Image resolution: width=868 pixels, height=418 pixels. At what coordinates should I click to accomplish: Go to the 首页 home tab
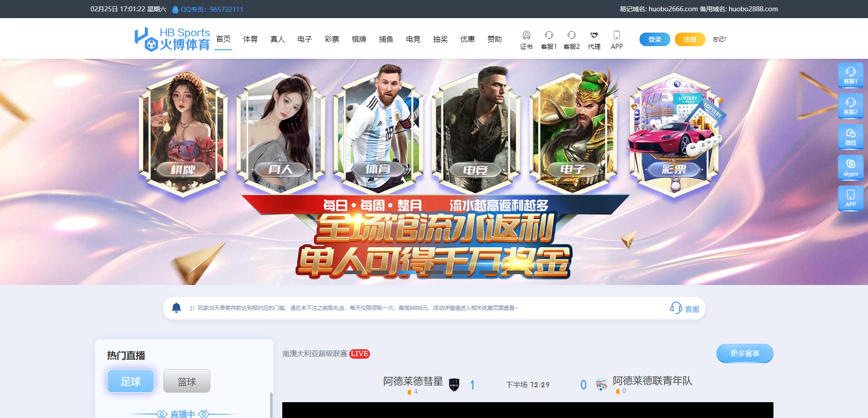(x=223, y=39)
